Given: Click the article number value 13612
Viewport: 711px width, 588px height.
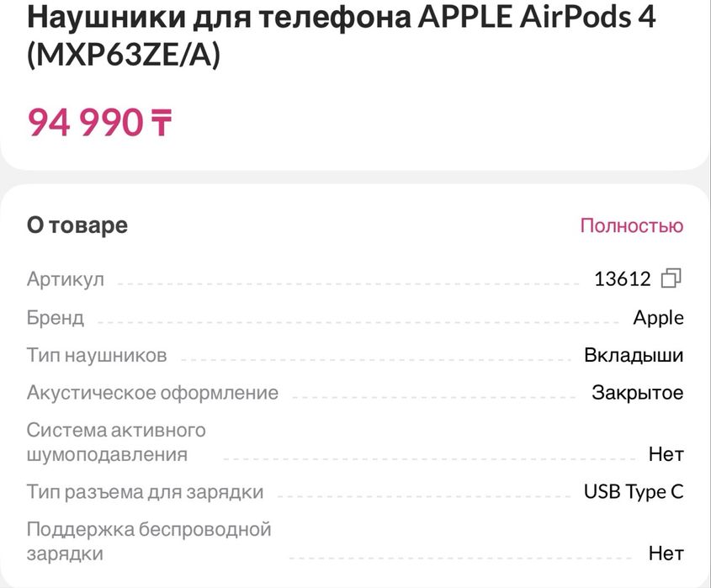Looking at the screenshot, I should click(x=623, y=278).
